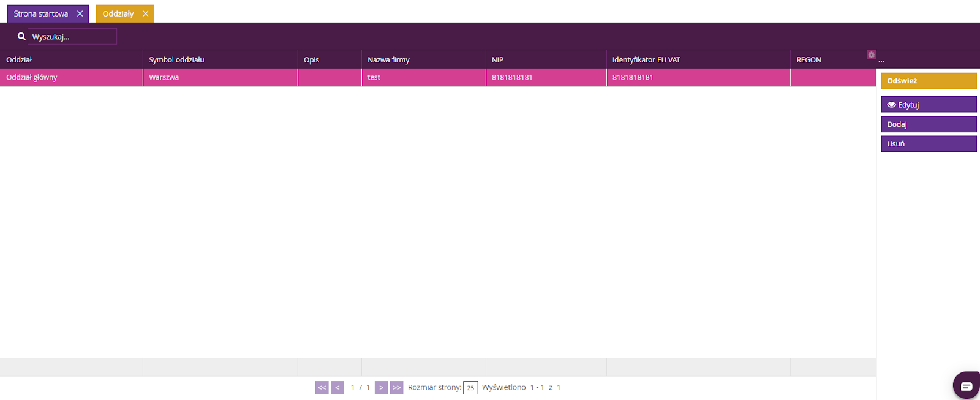Click the Dodaj button

click(929, 124)
